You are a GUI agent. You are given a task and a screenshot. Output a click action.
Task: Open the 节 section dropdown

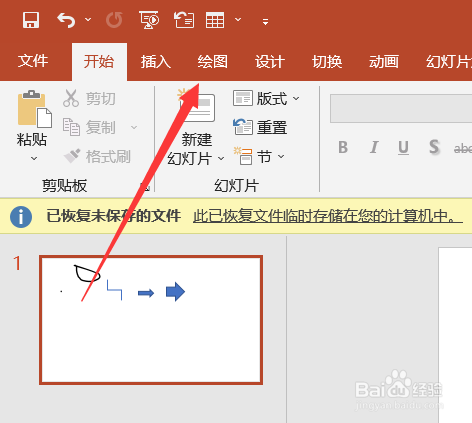point(259,156)
